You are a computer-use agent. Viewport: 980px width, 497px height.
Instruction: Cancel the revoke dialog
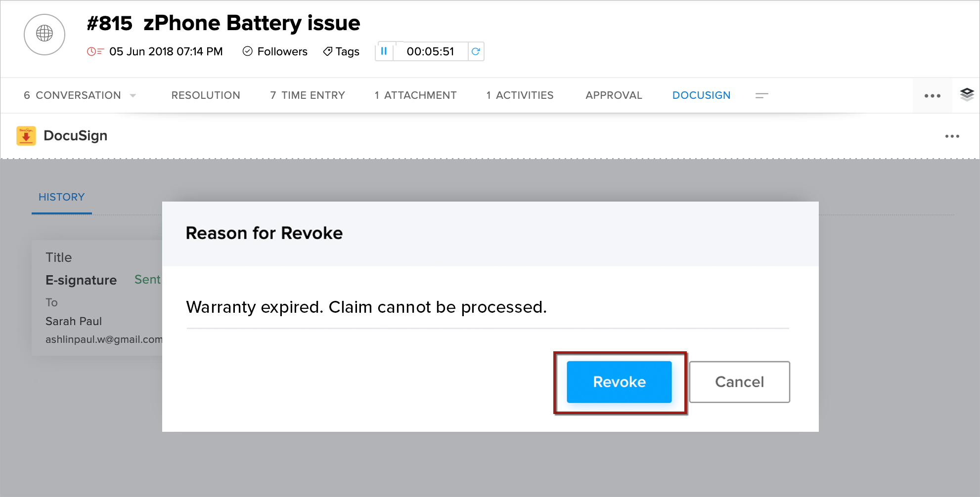[x=739, y=382]
